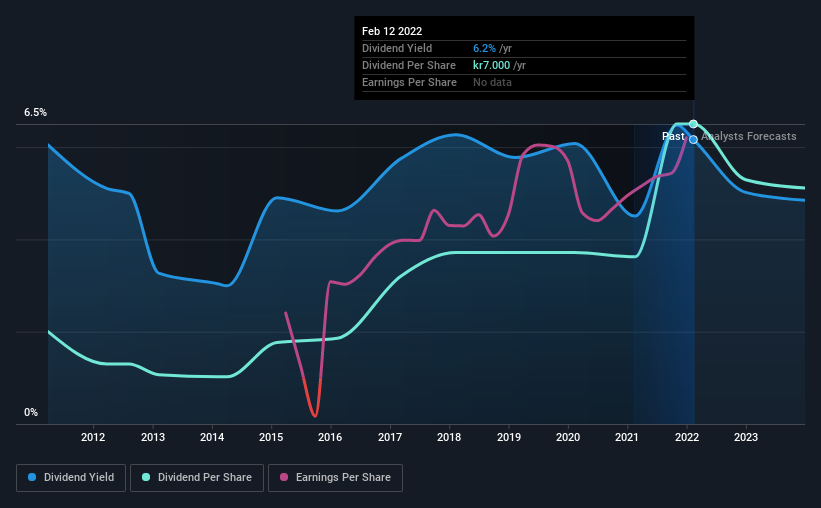Toggle the Dividend Per Share legend button
Screen dimensions: 821x508
[197, 478]
